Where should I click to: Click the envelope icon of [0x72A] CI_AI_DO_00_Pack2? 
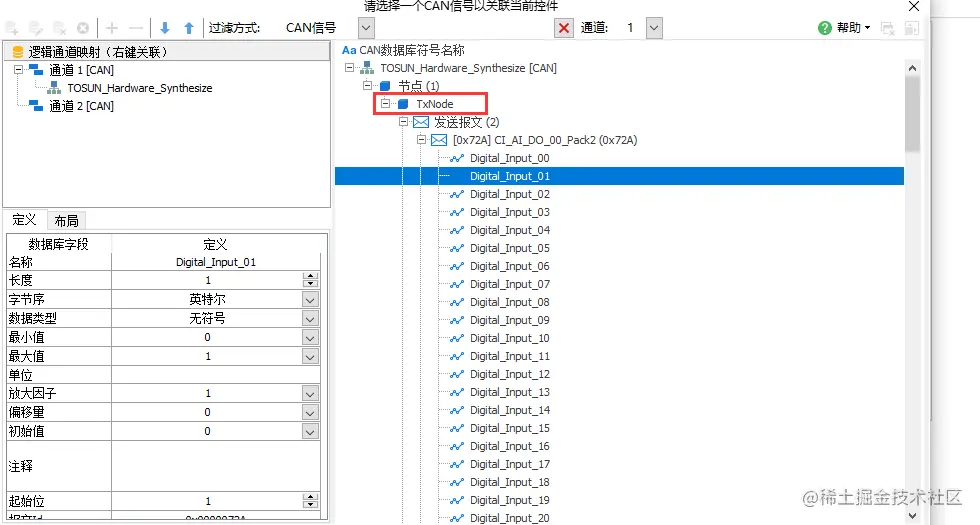(439, 140)
